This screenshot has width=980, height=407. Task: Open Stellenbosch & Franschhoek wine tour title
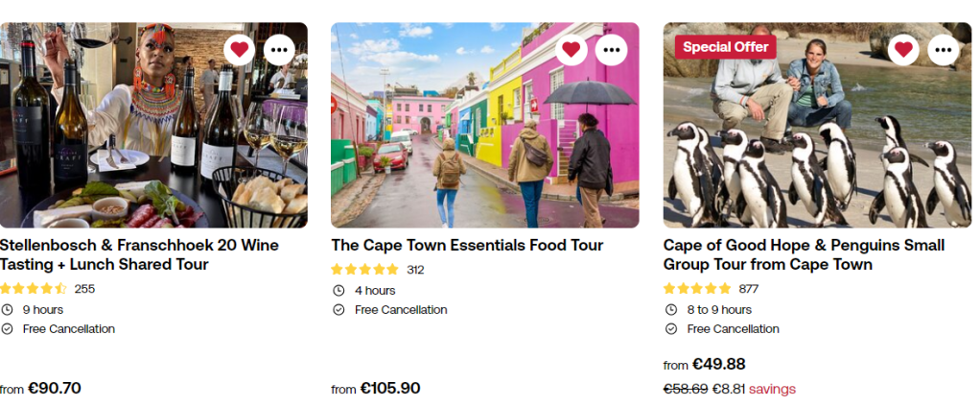click(139, 254)
